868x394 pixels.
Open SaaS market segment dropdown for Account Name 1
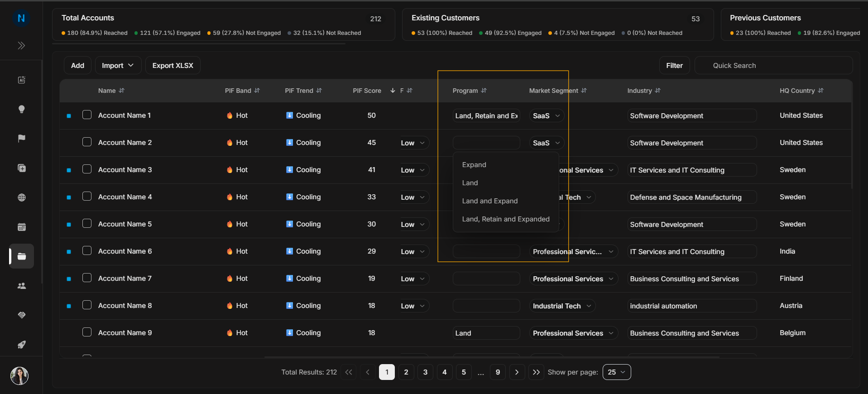(547, 116)
